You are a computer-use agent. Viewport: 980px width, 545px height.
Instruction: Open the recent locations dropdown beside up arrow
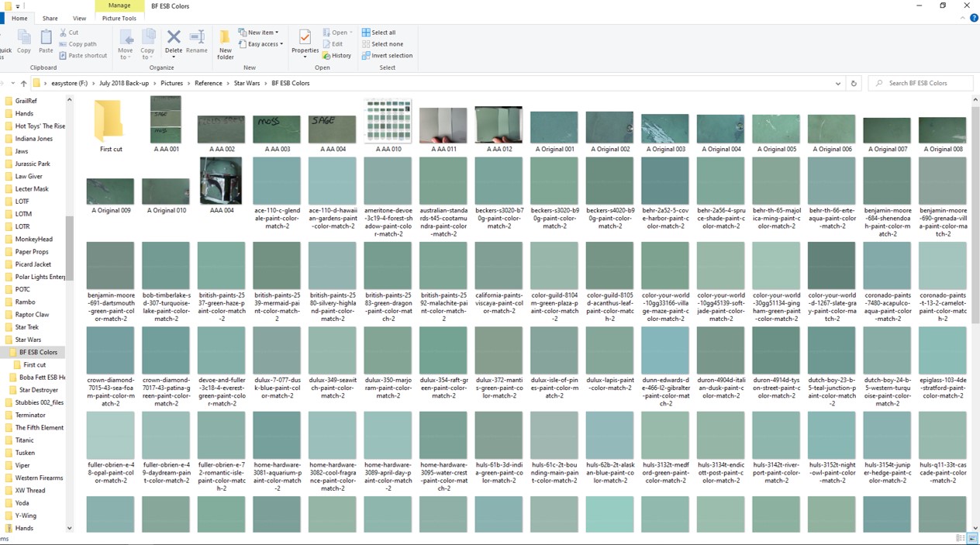[x=12, y=83]
